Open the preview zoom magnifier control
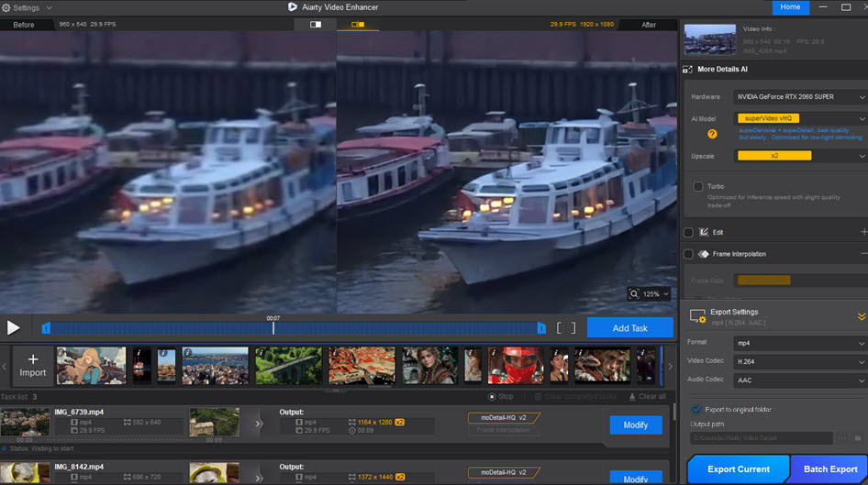Viewport: 868px width, 485px height. pyautogui.click(x=634, y=294)
